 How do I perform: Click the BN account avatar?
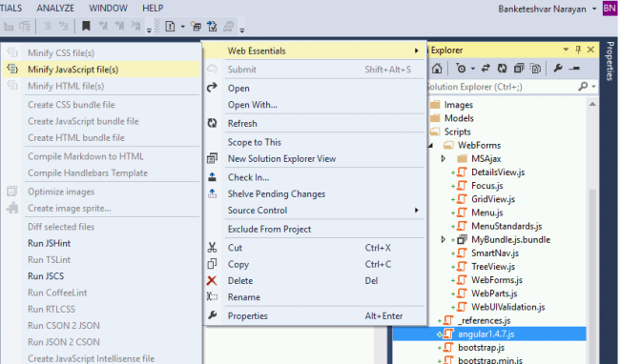coord(610,9)
